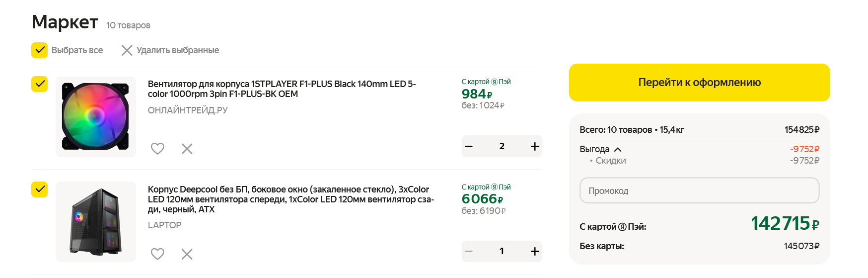The width and height of the screenshot is (868, 278).
Task: Click the Удалить выбранные link
Action: [177, 50]
